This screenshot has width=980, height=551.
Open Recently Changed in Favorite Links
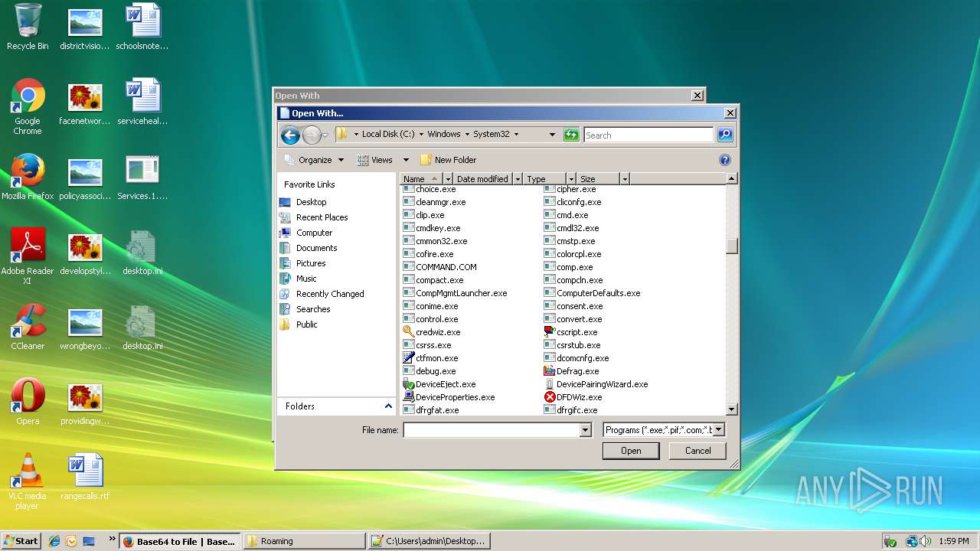(322, 294)
